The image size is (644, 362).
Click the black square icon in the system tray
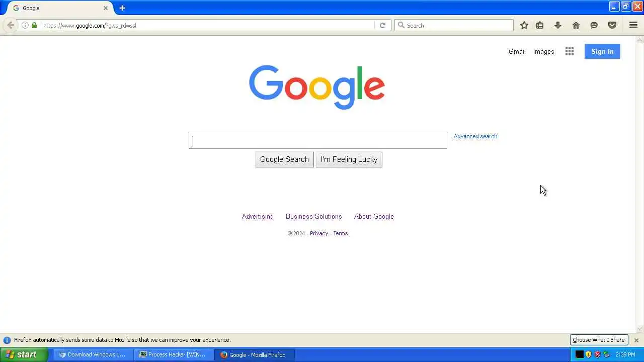[580, 354]
